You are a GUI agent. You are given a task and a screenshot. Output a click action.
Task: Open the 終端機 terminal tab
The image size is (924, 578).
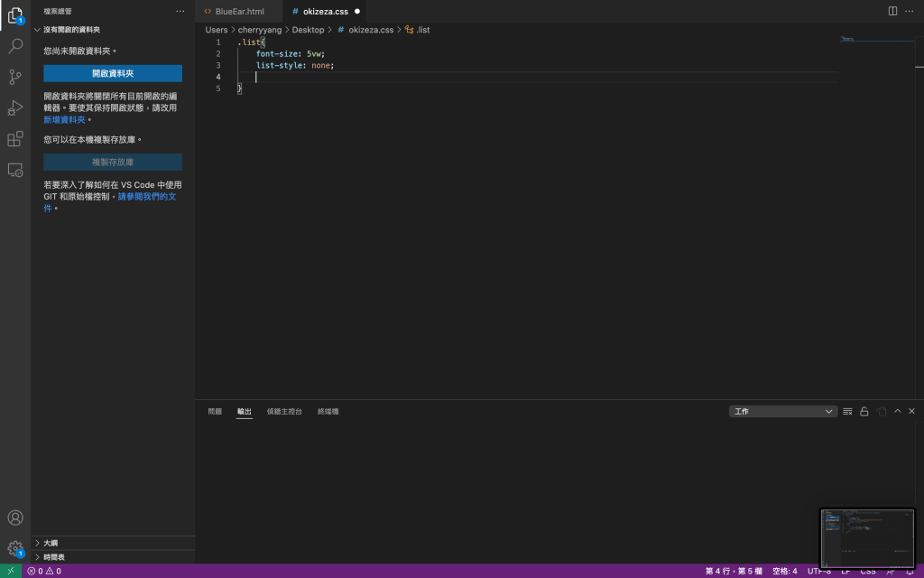click(x=328, y=411)
